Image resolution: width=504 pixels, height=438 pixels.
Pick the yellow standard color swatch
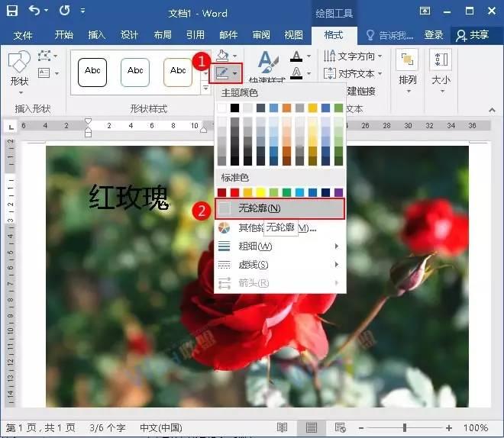[x=260, y=192]
